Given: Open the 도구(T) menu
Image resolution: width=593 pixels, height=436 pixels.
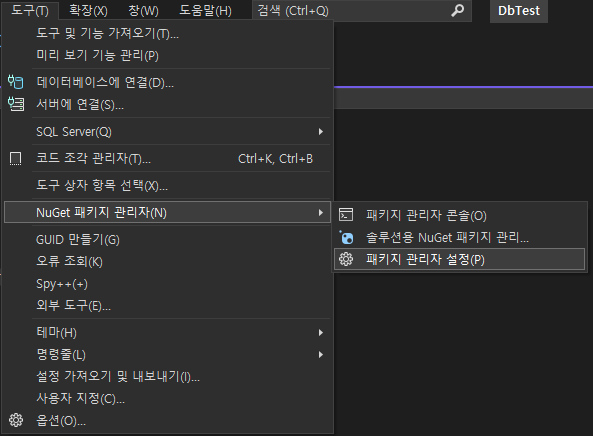Looking at the screenshot, I should [x=30, y=10].
